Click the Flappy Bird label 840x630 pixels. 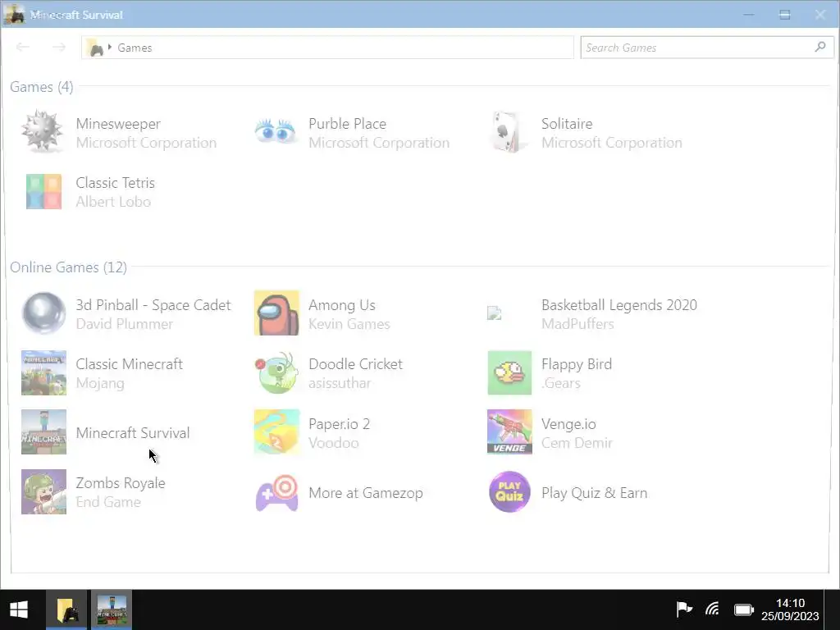pyautogui.click(x=577, y=363)
